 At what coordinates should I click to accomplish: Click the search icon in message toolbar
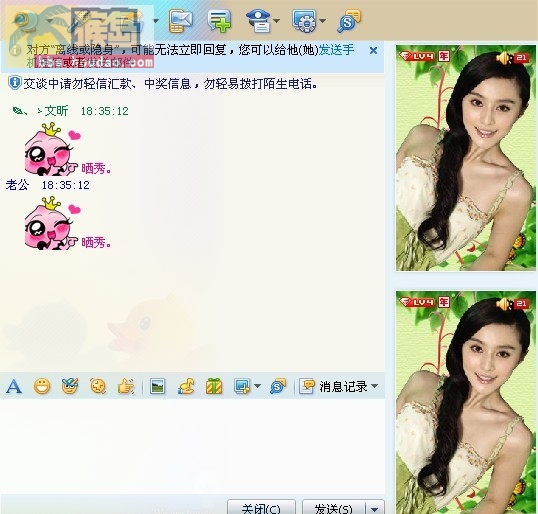click(278, 387)
